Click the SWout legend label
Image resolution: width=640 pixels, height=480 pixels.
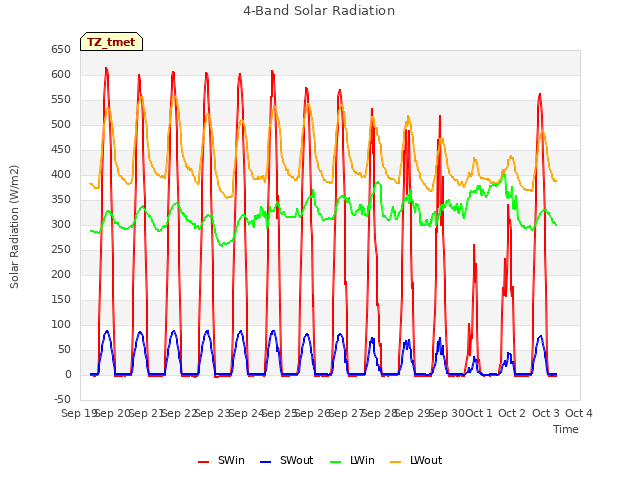pyautogui.click(x=296, y=460)
